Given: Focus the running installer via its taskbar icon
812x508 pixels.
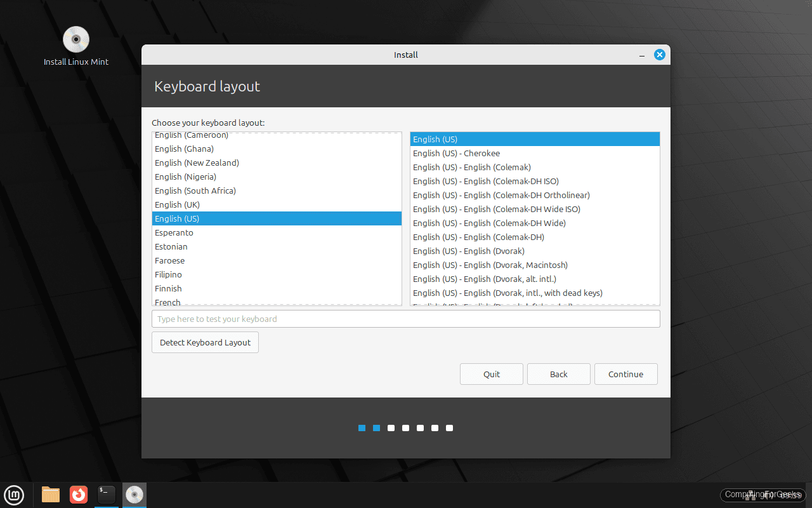Looking at the screenshot, I should tap(134, 495).
